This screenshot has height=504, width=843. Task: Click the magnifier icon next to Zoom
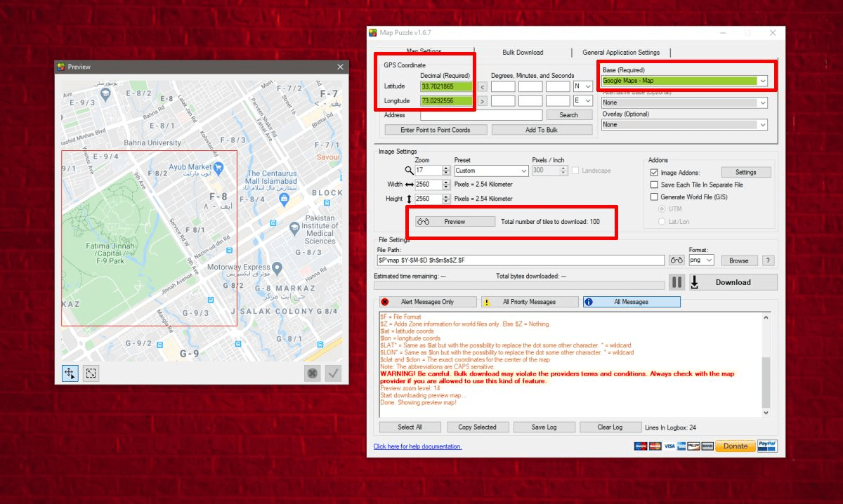tap(408, 170)
